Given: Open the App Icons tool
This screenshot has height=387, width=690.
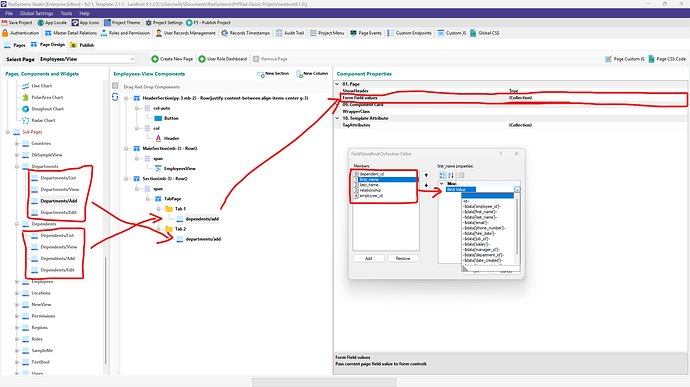Looking at the screenshot, I should pos(85,22).
